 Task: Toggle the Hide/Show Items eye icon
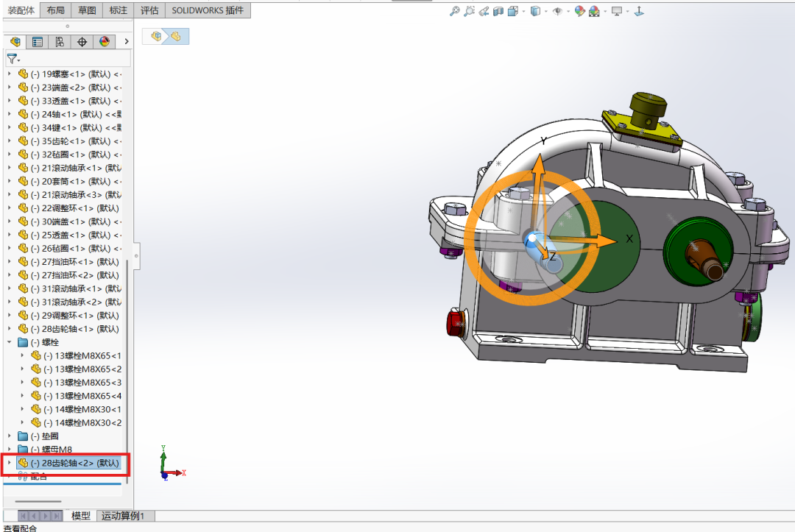click(x=557, y=11)
